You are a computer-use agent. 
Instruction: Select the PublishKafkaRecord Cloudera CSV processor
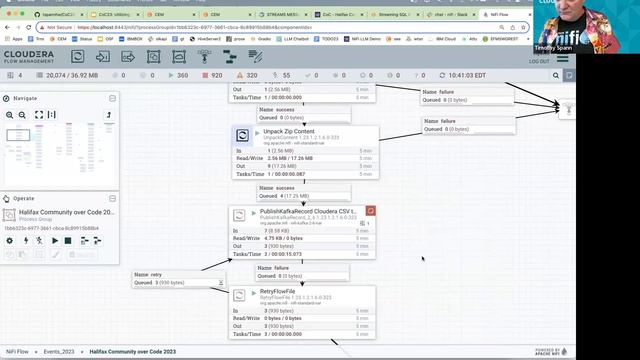pyautogui.click(x=302, y=233)
